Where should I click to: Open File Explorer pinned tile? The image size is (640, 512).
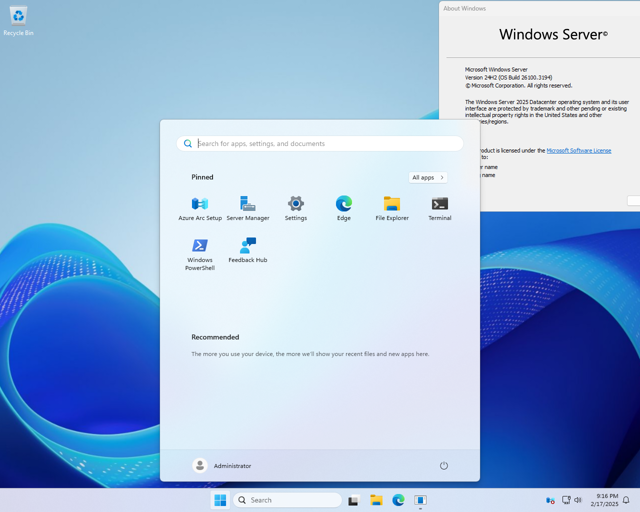click(x=392, y=208)
